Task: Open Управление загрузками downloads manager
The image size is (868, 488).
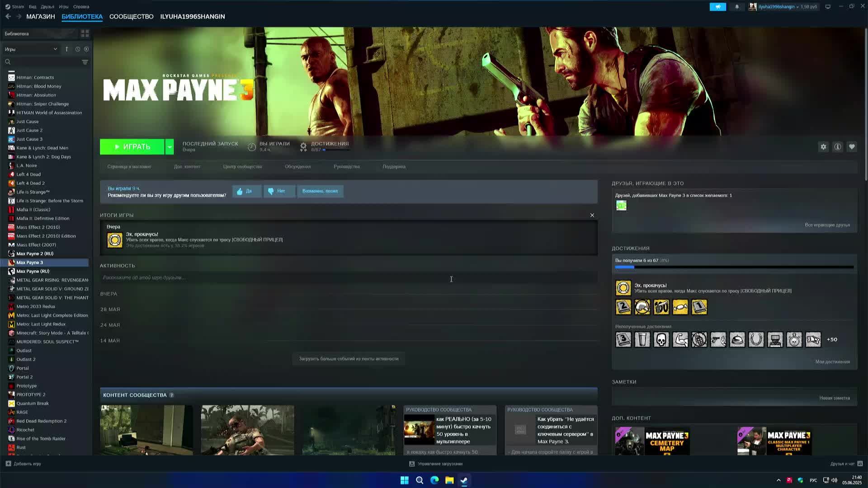Action: coord(436,464)
